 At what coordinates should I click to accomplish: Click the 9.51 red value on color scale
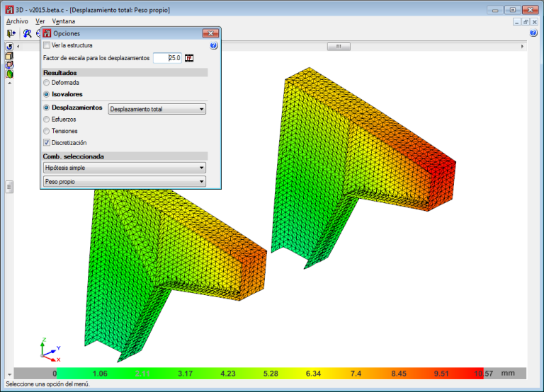(x=441, y=374)
